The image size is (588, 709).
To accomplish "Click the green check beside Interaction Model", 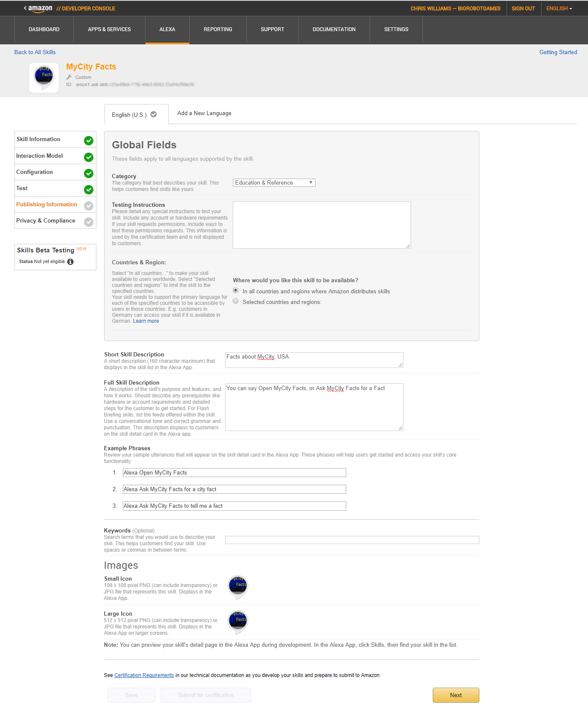I will 89,157.
